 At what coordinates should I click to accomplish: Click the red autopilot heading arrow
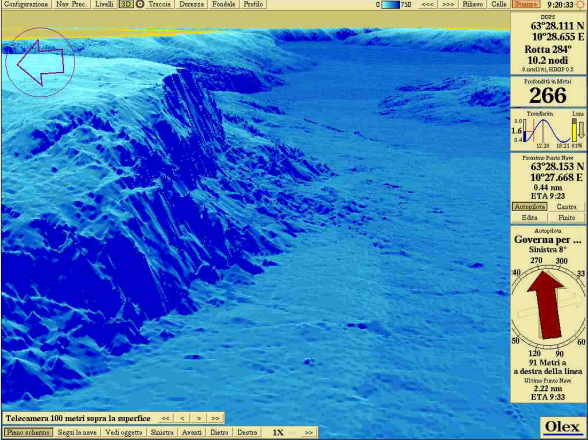(x=546, y=304)
